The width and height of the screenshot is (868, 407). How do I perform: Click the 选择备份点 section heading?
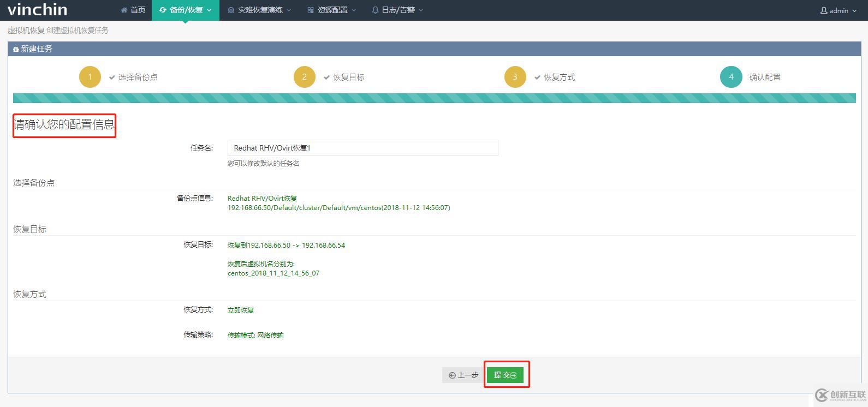tap(34, 183)
